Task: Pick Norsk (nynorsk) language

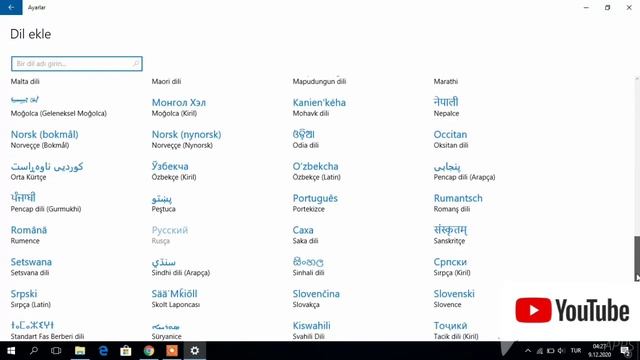Action: (x=187, y=139)
